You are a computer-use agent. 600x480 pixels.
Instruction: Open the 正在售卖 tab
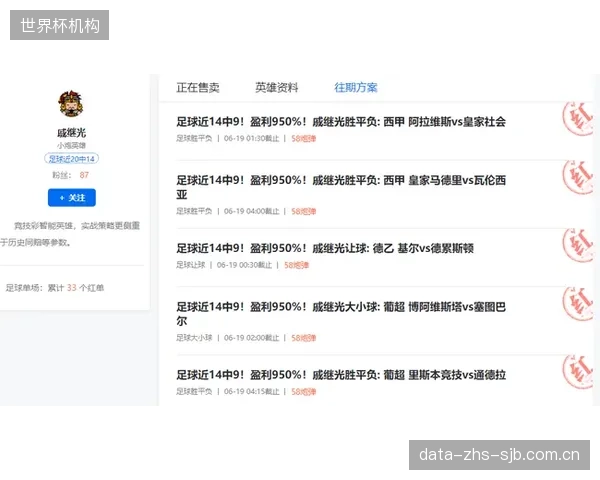198,88
